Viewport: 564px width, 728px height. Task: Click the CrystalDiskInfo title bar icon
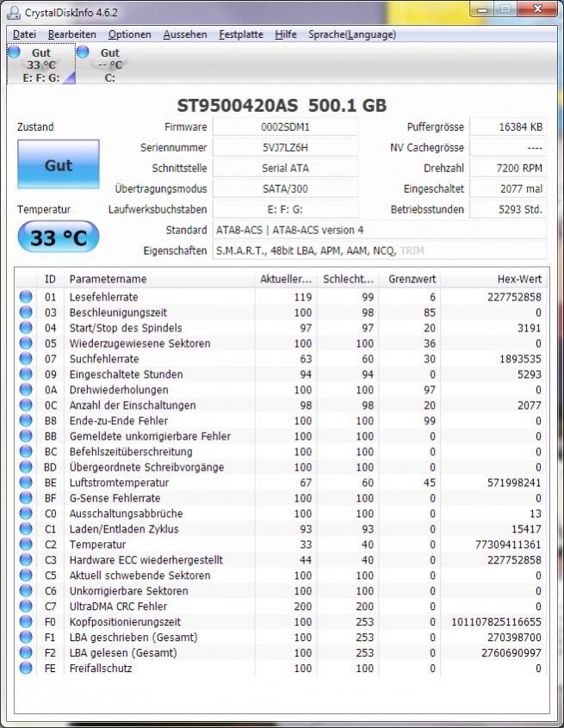pyautogui.click(x=14, y=12)
